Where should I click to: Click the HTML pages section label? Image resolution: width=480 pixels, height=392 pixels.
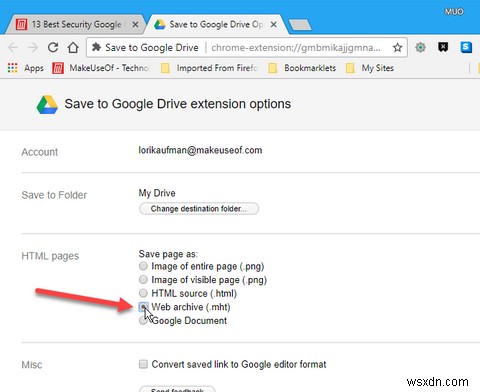50,256
